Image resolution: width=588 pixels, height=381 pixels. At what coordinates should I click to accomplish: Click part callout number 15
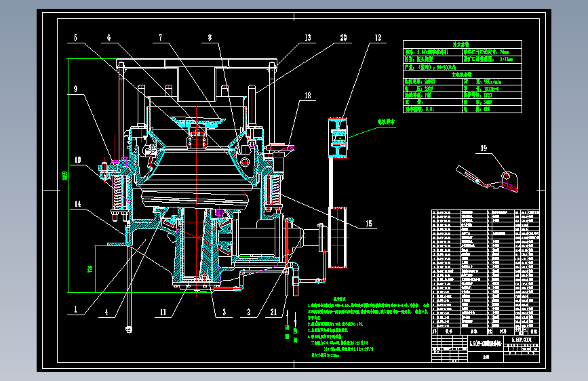coord(369,224)
